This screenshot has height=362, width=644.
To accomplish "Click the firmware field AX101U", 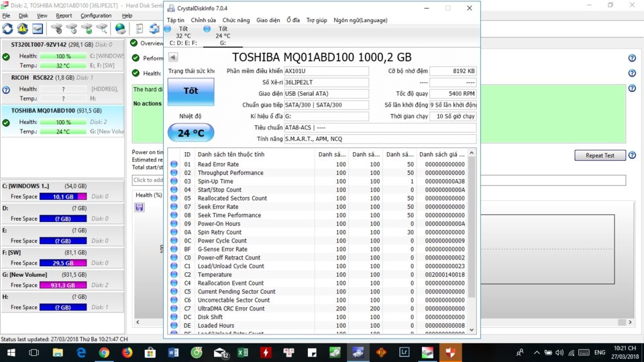I will [x=326, y=71].
